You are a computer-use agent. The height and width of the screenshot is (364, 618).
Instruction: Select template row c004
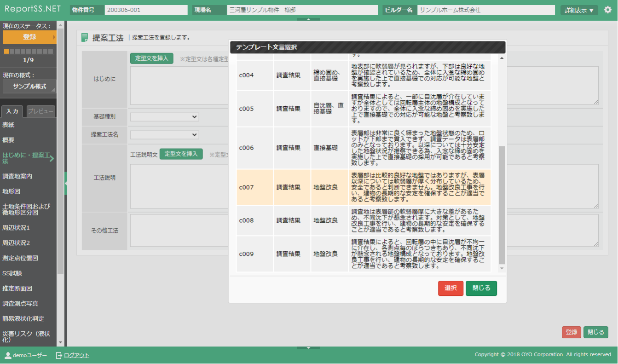(x=364, y=75)
